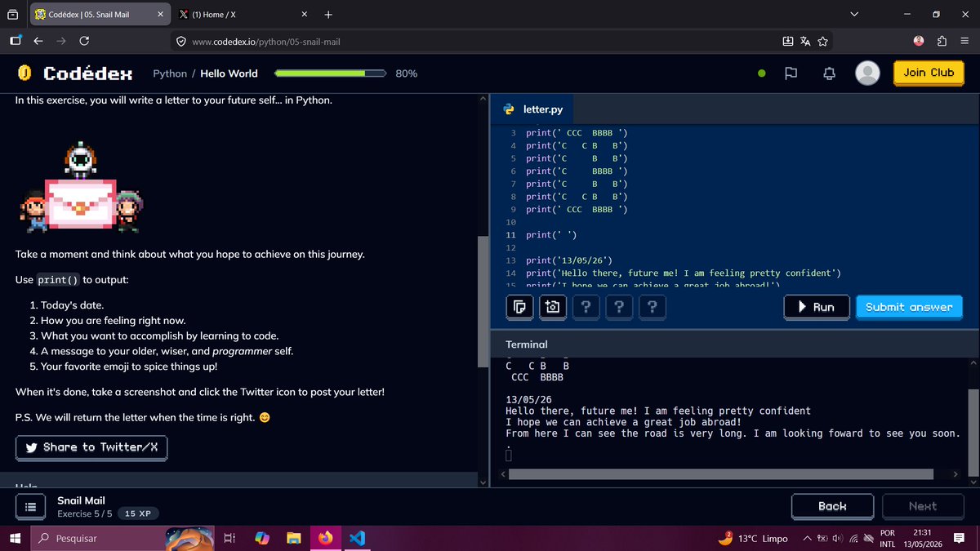Open the notifications bell icon

(x=830, y=73)
